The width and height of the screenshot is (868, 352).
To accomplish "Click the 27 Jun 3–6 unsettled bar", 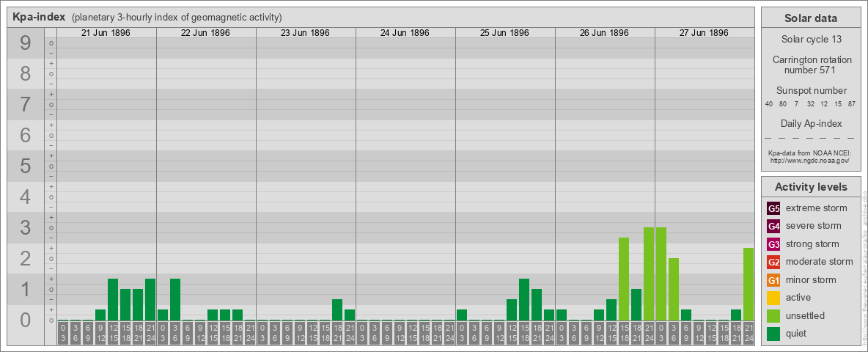I will click(673, 290).
